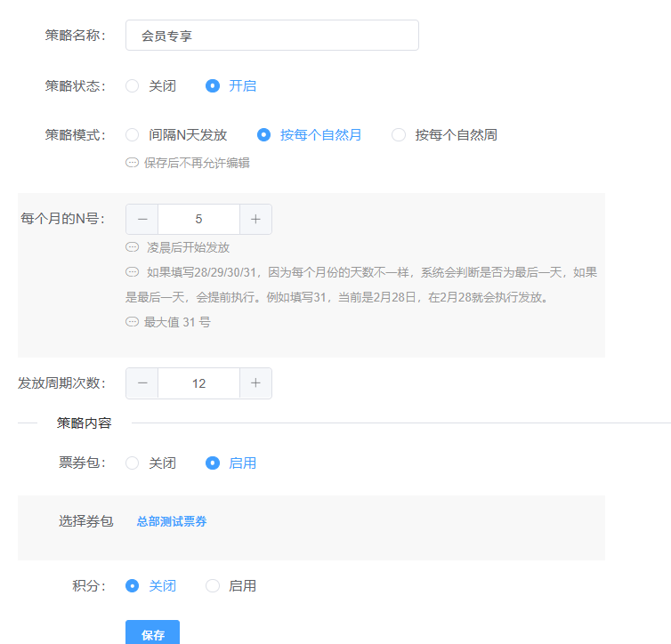Click hint icon beside 保存后不再允许编辑

(133, 163)
